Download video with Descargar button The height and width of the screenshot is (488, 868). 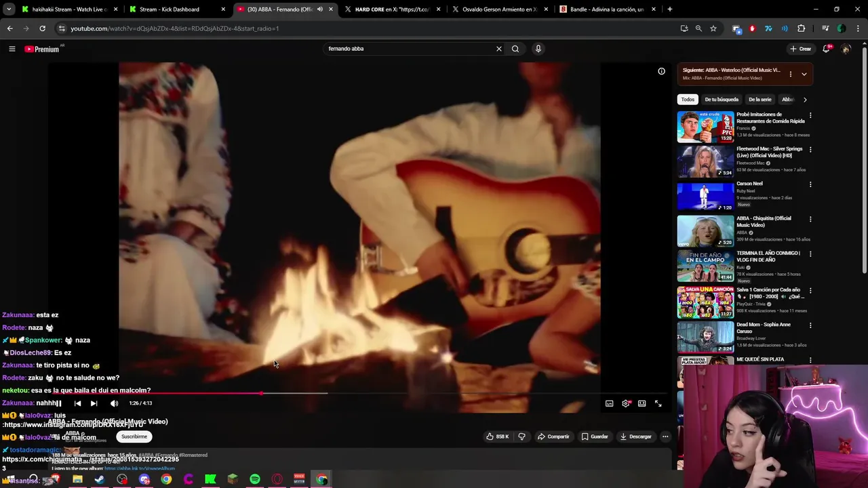[x=635, y=436]
